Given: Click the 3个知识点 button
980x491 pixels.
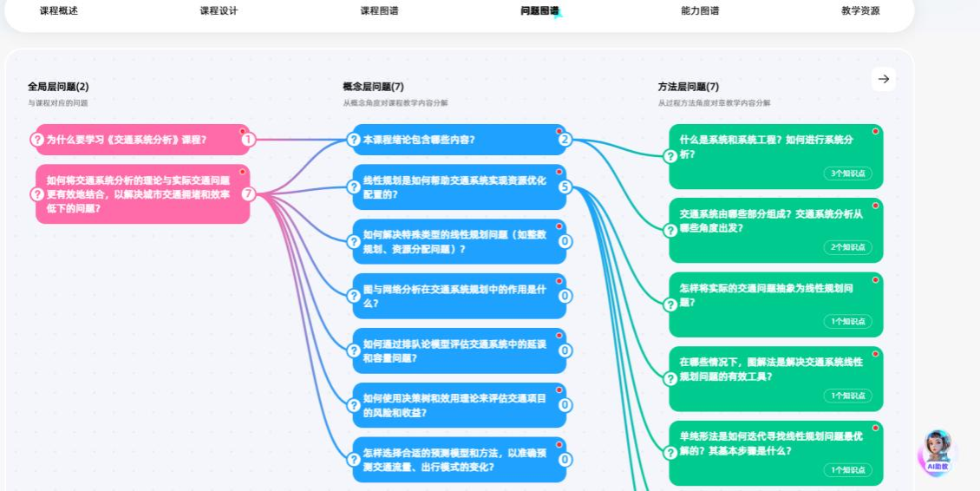Looking at the screenshot, I should [x=847, y=173].
